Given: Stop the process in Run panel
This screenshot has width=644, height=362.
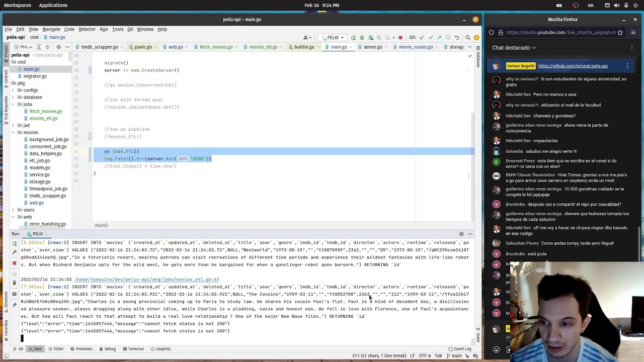Looking at the screenshot, I should click(x=15, y=263).
